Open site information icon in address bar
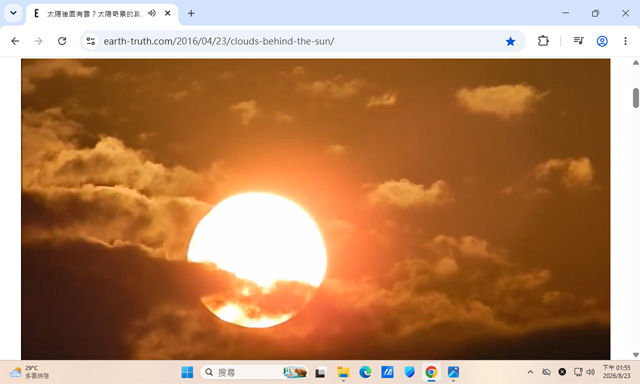The image size is (640, 384). tap(91, 41)
